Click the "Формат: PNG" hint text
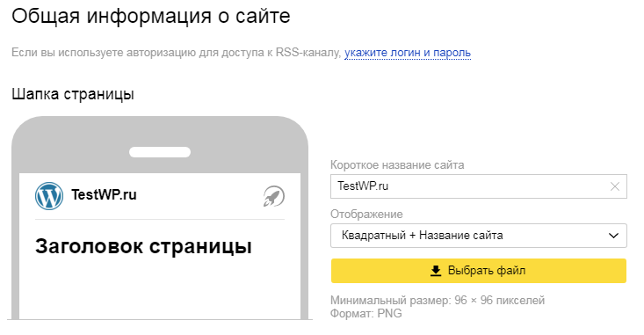644x335 pixels. coord(366,314)
